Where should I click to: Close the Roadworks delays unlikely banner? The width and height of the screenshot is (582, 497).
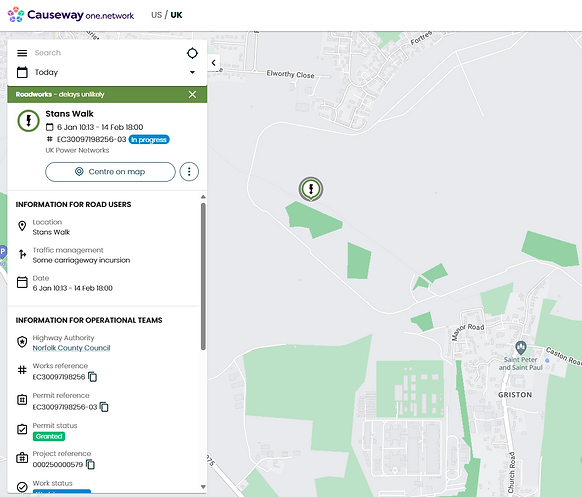click(192, 94)
